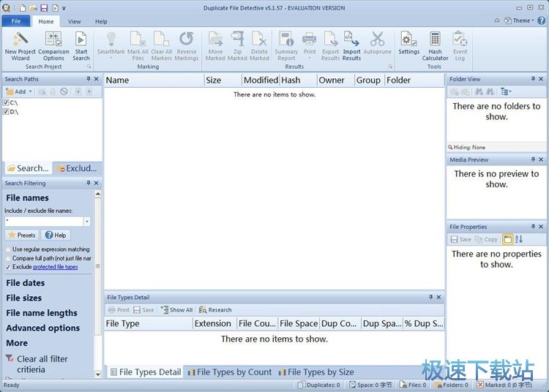
Task: Click the sort alphabetical icon in File Properties
Action: 519,239
